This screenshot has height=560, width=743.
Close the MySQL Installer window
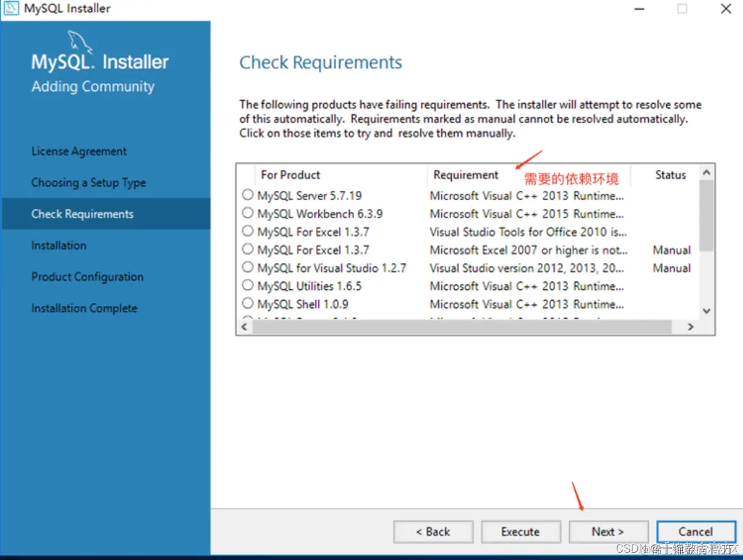[726, 9]
